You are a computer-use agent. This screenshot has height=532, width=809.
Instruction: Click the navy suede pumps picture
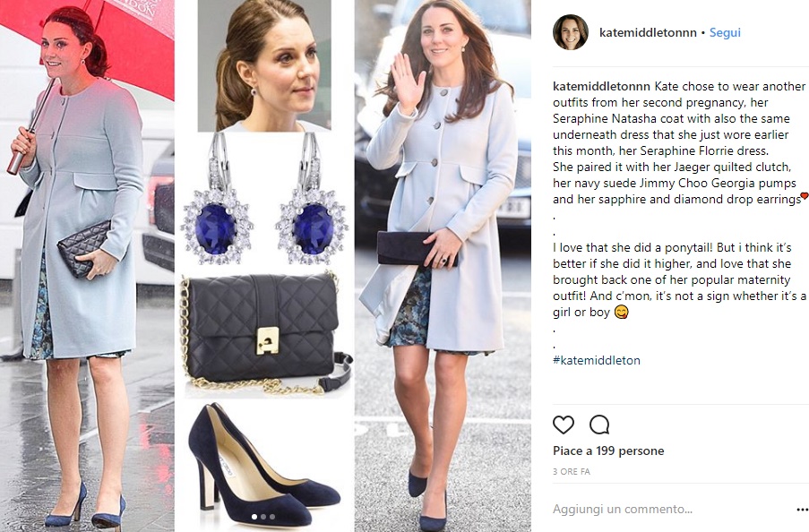click(263, 465)
